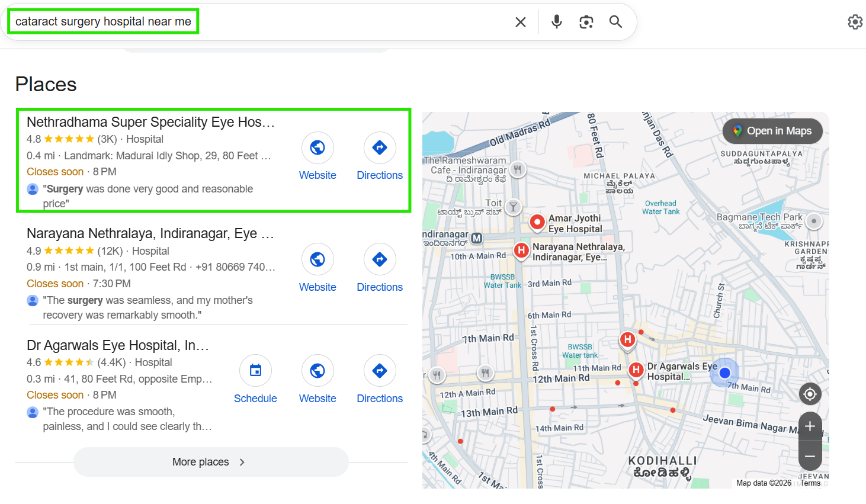Viewport: 866px width, 504px height.
Task: Start voice search with the microphone
Action: pyautogui.click(x=556, y=22)
